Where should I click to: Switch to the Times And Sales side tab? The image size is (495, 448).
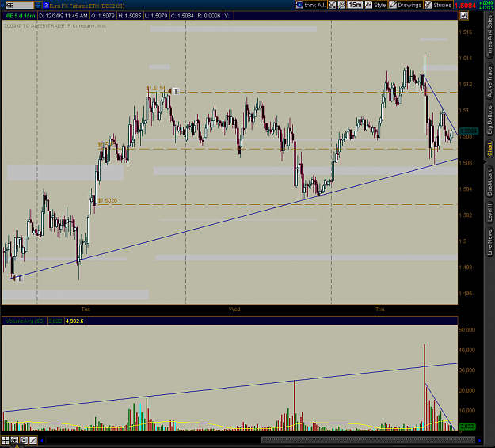coord(489,36)
